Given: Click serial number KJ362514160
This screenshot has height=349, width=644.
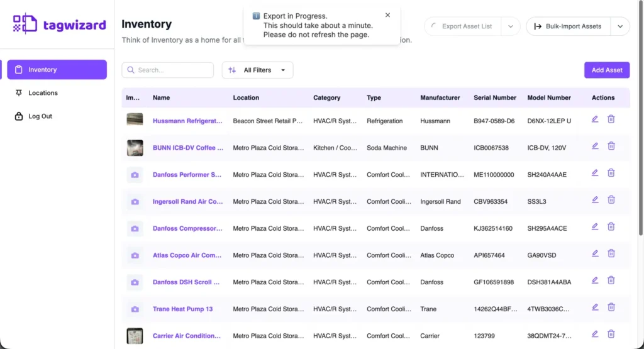Looking at the screenshot, I should click(493, 228).
